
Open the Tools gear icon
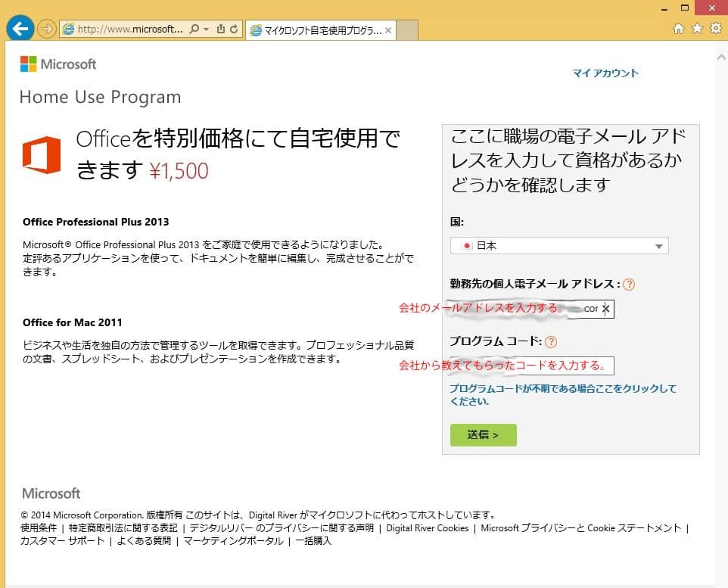[714, 29]
